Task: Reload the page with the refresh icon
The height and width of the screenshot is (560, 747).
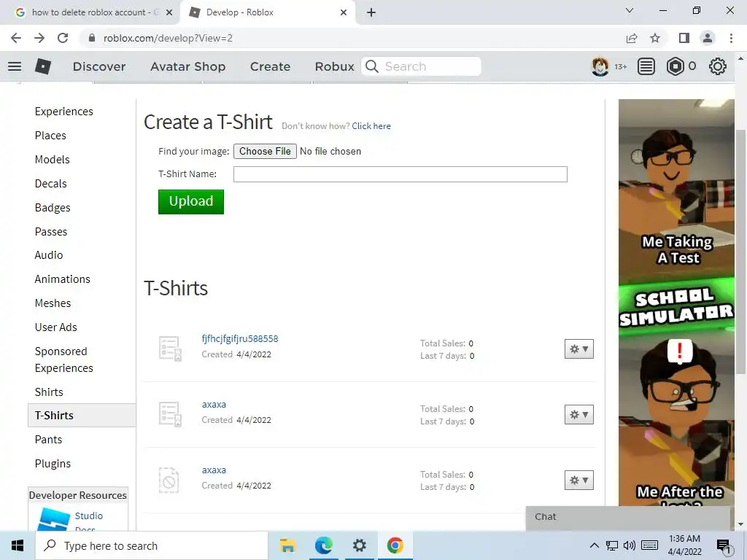Action: pyautogui.click(x=63, y=38)
